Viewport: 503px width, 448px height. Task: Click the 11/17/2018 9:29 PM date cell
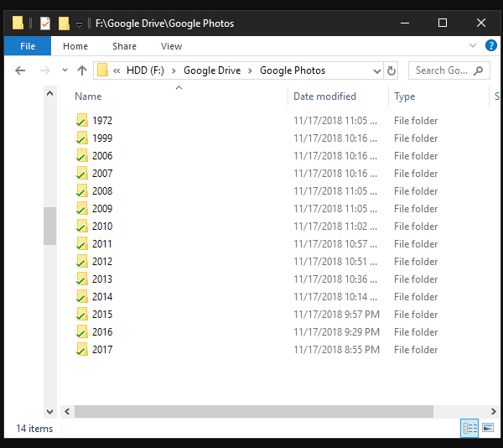click(x=336, y=332)
